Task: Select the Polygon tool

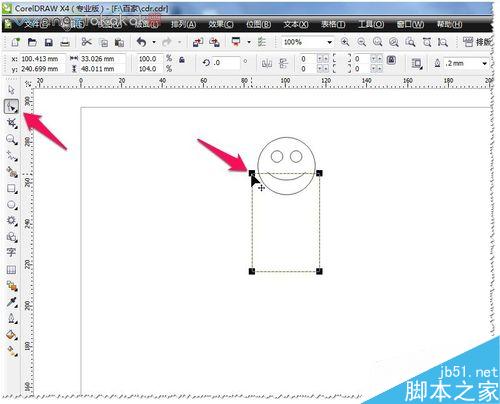Action: [12, 221]
